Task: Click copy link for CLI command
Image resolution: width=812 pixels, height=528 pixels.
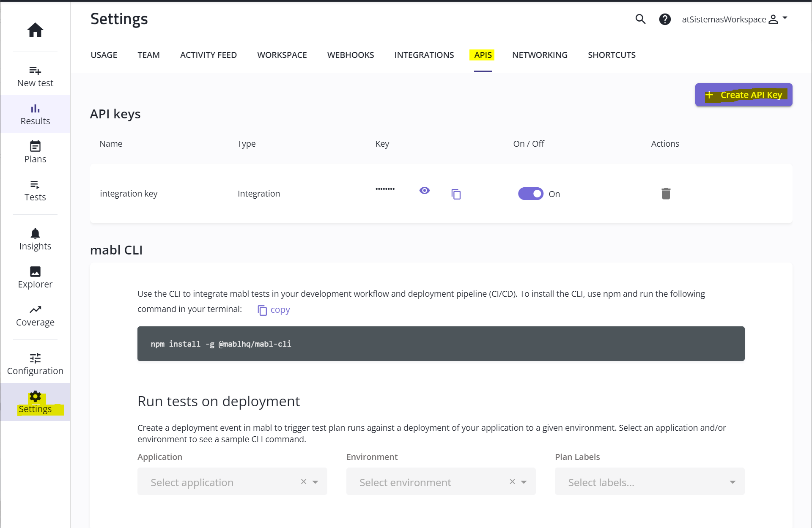Action: [274, 310]
